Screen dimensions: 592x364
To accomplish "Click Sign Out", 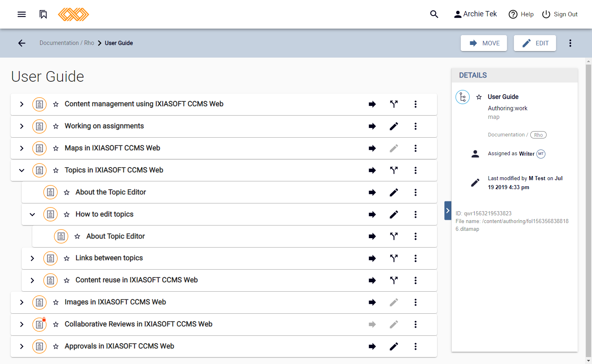I will (x=560, y=14).
